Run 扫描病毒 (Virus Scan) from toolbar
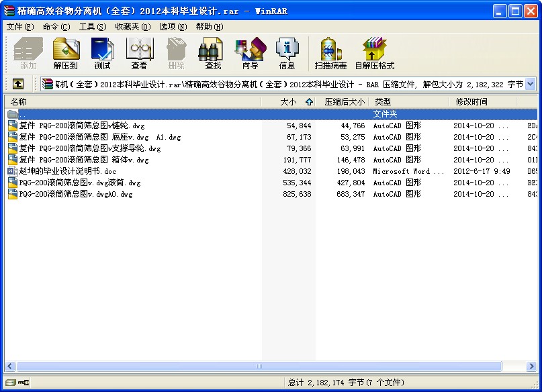The image size is (542, 392). pyautogui.click(x=331, y=52)
